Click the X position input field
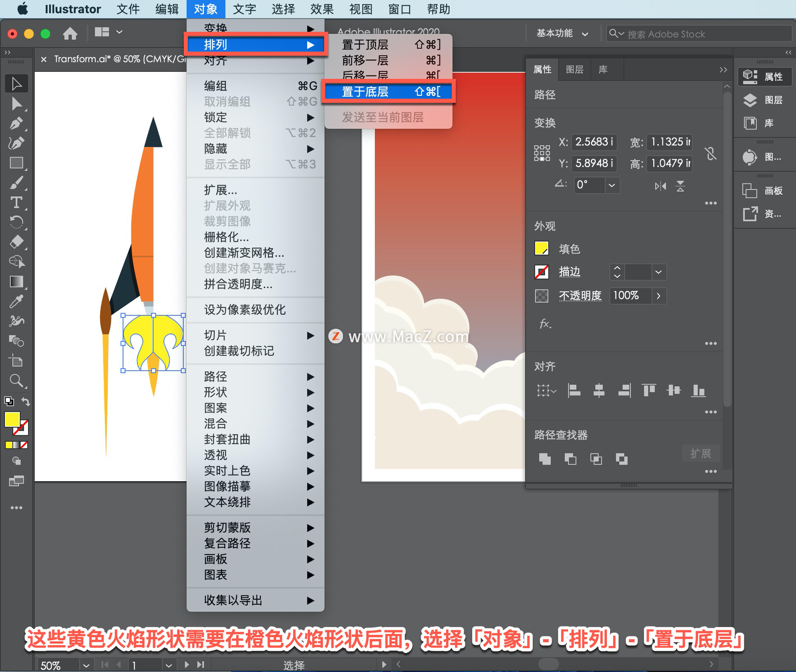Screen dimensions: 796x672 click(593, 142)
